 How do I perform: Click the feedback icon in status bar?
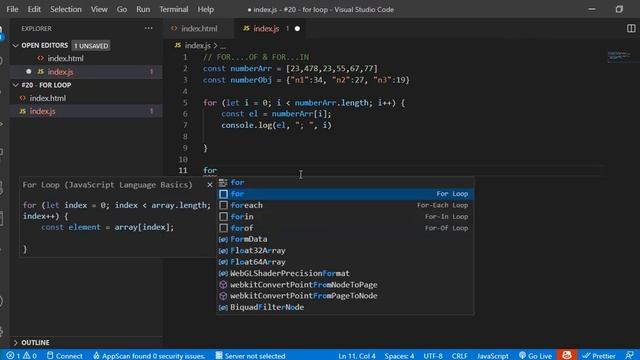pos(630,356)
